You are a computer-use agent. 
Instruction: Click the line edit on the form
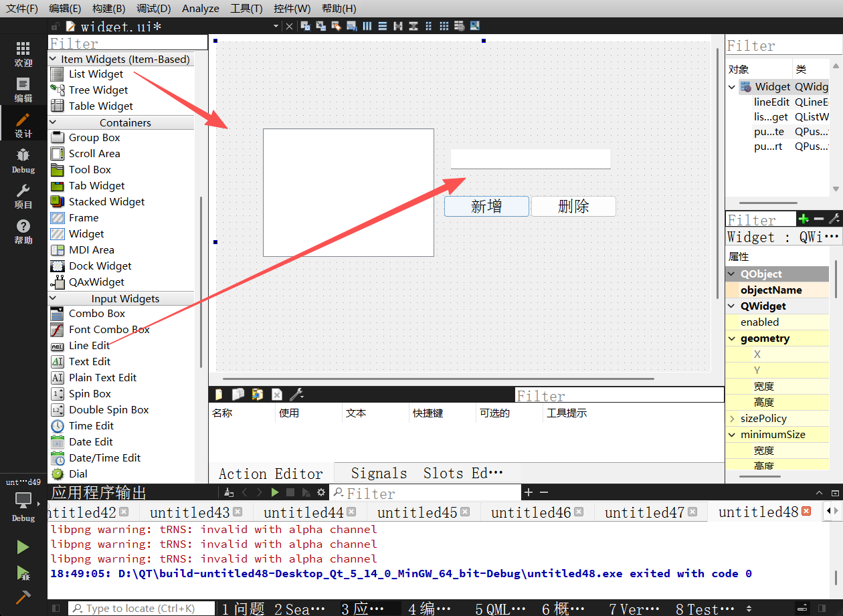click(531, 159)
